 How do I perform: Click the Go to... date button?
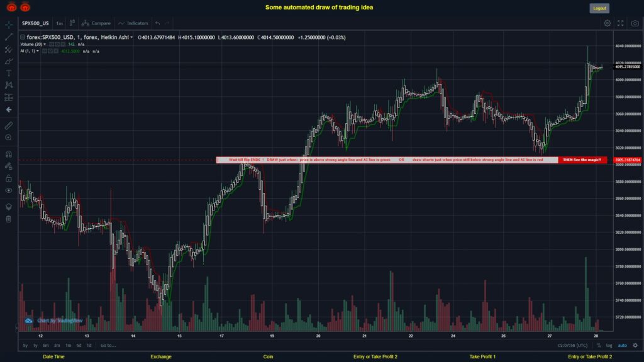[x=108, y=346]
